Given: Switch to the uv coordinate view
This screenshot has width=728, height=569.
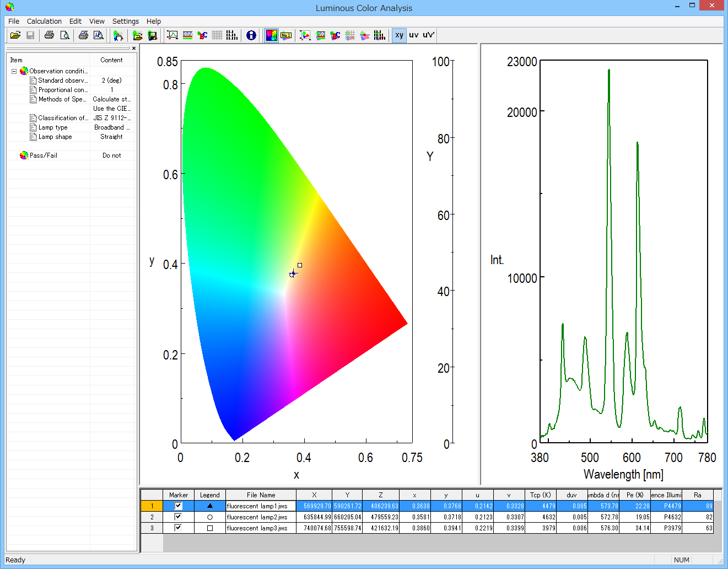Looking at the screenshot, I should (x=412, y=35).
